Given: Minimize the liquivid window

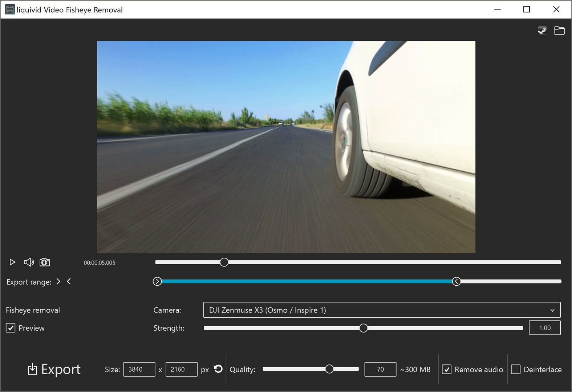Looking at the screenshot, I should coord(498,9).
